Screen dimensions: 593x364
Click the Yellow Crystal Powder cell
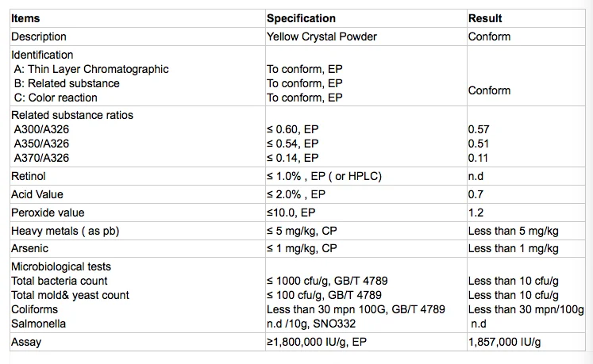pos(322,36)
